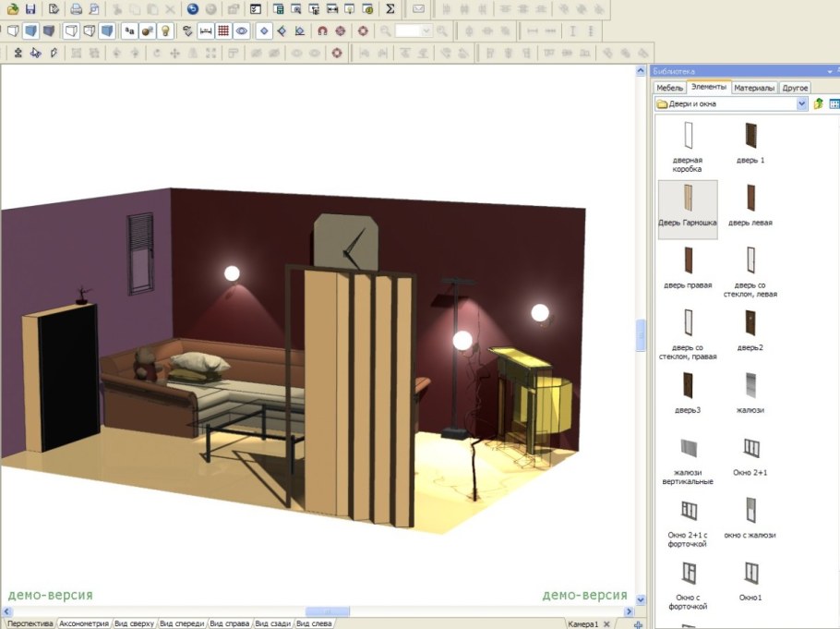Open the zoom level dropdown arrow

tap(426, 30)
